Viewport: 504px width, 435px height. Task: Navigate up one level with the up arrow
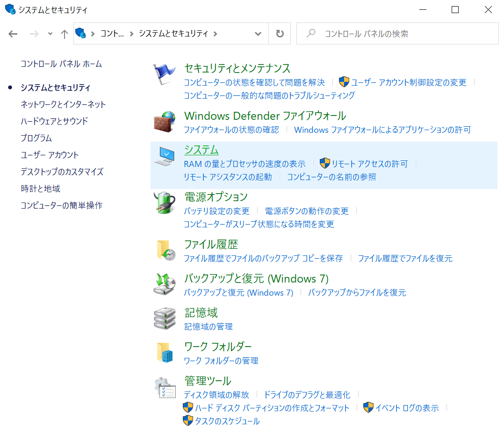tap(65, 34)
